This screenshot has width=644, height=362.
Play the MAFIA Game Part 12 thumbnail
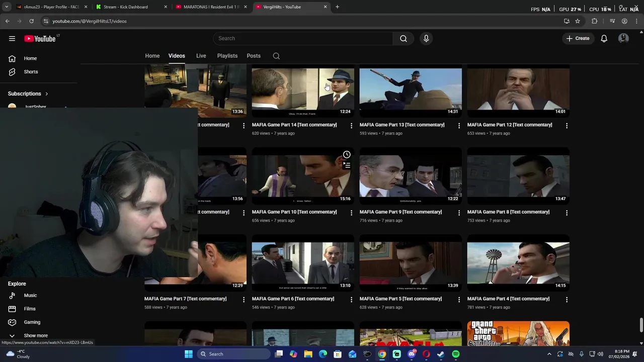tap(518, 92)
